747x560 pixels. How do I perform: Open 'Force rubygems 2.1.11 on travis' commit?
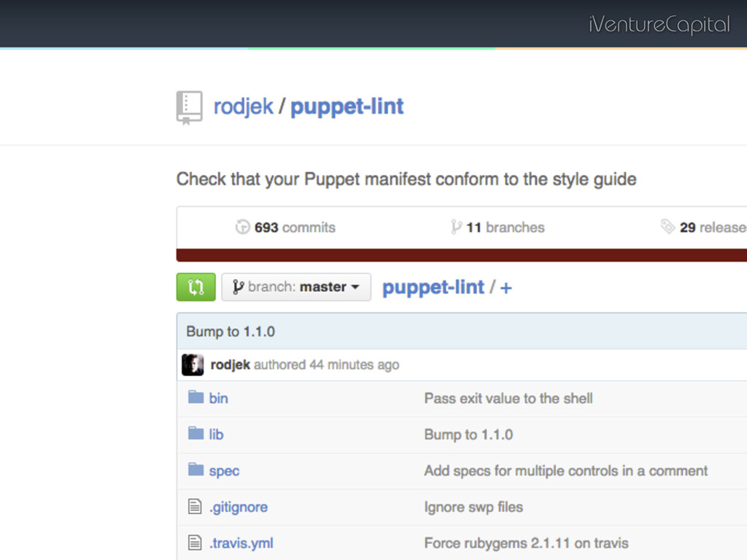(526, 543)
